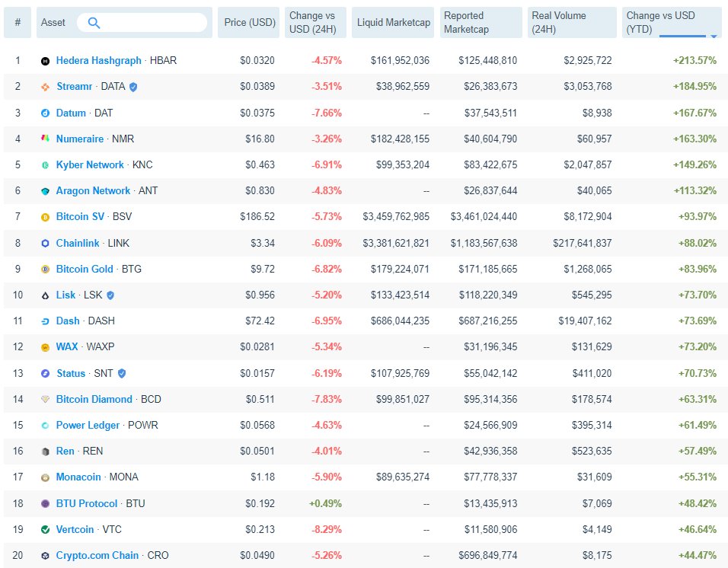Open the Chainlink asset link
The image size is (728, 568).
pyautogui.click(x=78, y=243)
